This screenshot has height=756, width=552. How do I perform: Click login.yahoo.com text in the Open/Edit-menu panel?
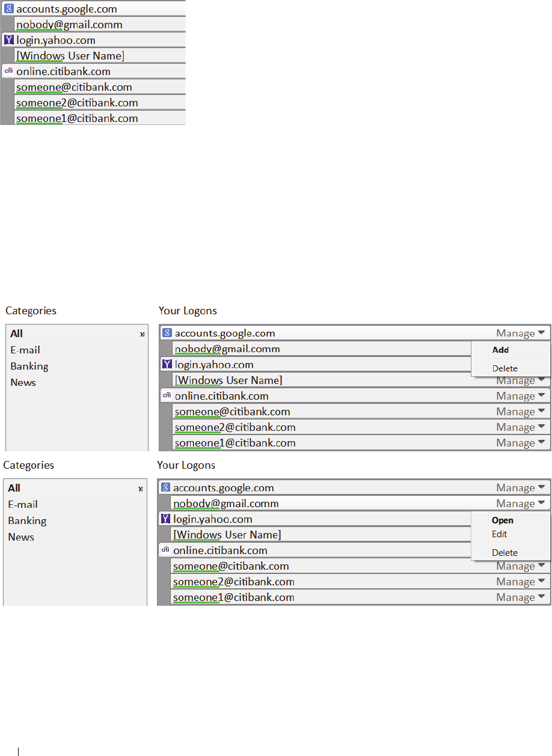coord(213,519)
